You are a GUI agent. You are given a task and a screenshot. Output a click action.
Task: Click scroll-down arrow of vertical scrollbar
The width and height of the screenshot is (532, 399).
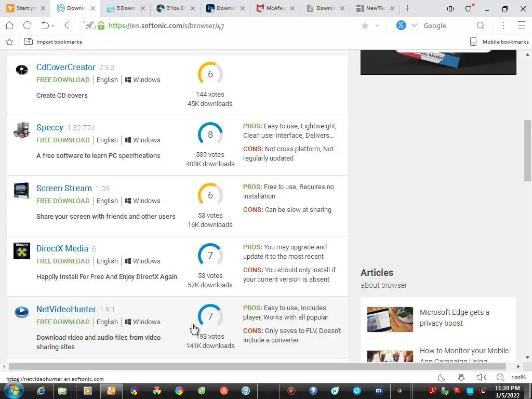click(x=527, y=357)
